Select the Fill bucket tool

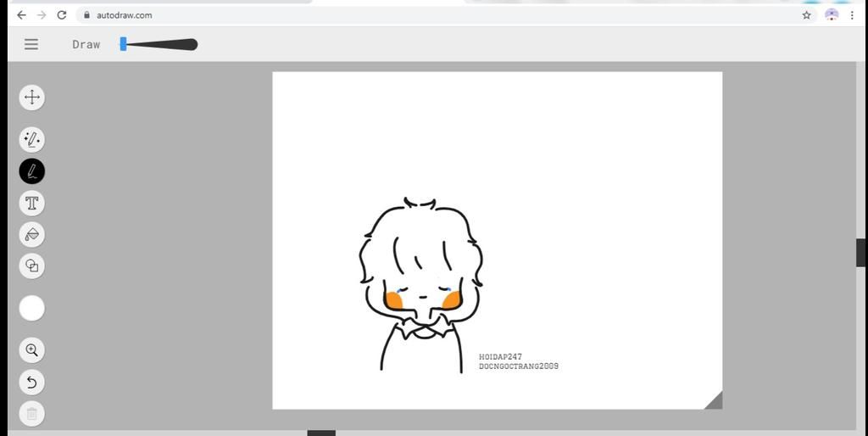pyautogui.click(x=32, y=234)
